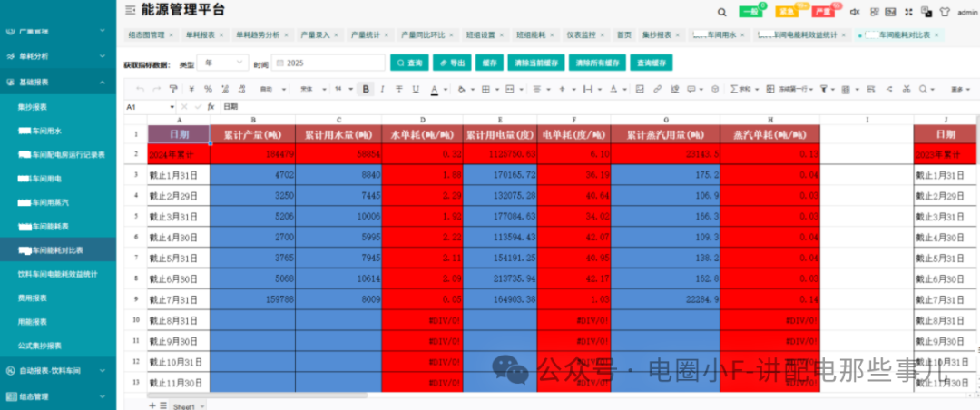Image resolution: width=980 pixels, height=410 pixels.
Task: Toggle the sidebar collapse hamburger icon
Action: pyautogui.click(x=130, y=10)
